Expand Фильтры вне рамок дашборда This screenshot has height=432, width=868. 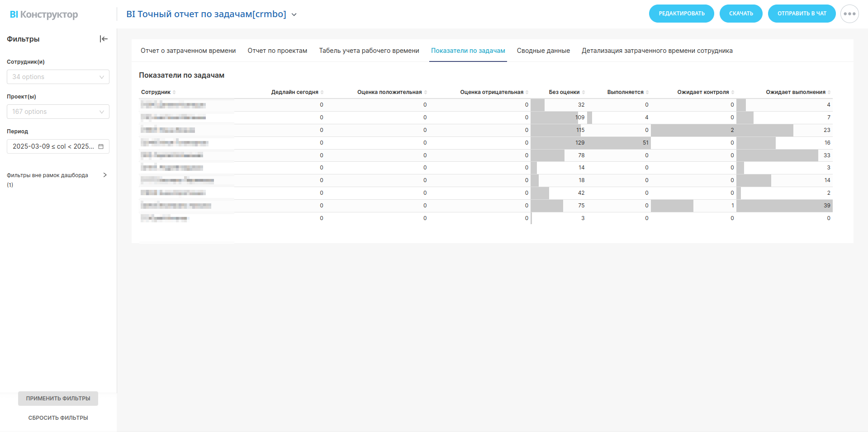coord(104,175)
